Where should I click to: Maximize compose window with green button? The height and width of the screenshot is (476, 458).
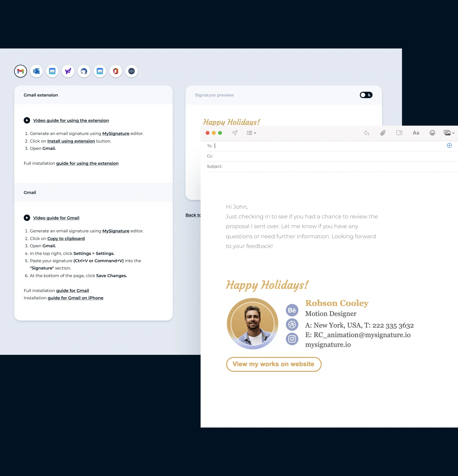(x=220, y=133)
